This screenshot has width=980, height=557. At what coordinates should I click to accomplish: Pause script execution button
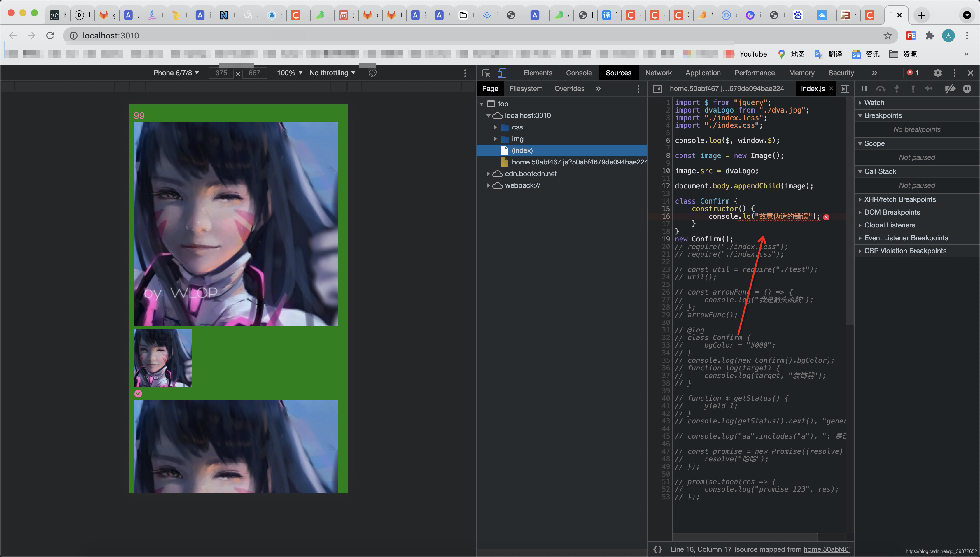click(864, 89)
